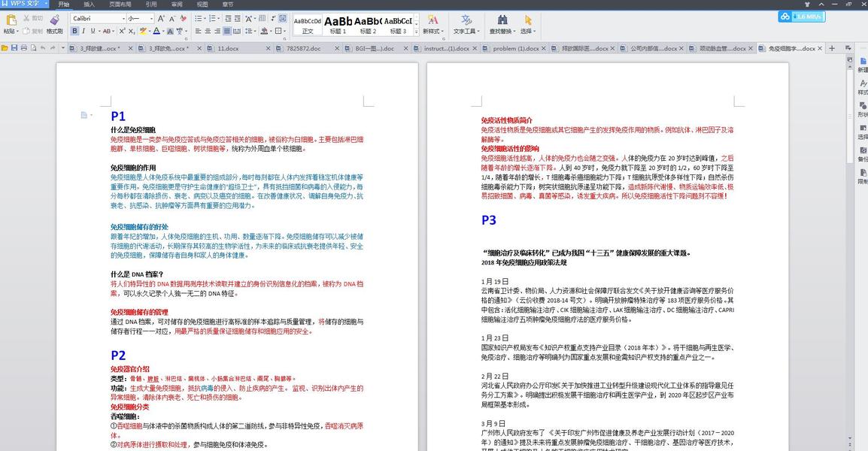Image resolution: width=868 pixels, height=451 pixels.
Task: Toggle Superscript X² formatting
Action: [122, 31]
